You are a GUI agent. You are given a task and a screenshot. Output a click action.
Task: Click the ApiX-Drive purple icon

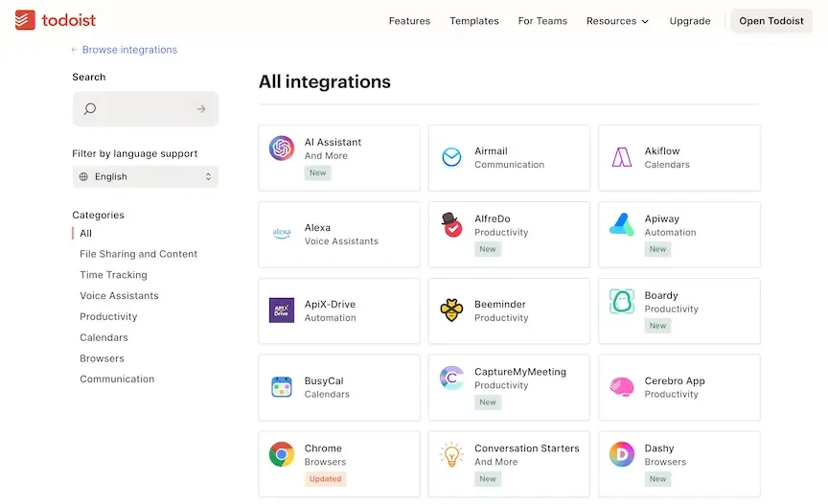coord(282,310)
